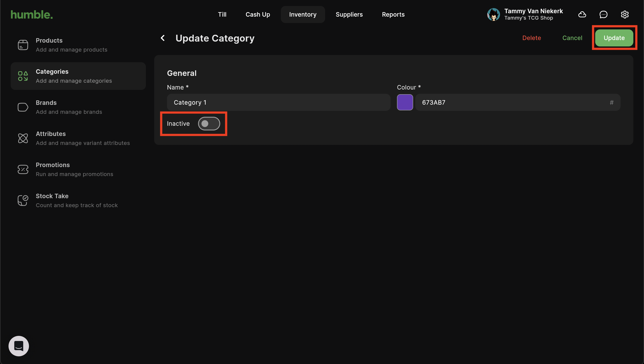The height and width of the screenshot is (364, 644).
Task: Click the Name field containing Category 1
Action: [x=278, y=102]
